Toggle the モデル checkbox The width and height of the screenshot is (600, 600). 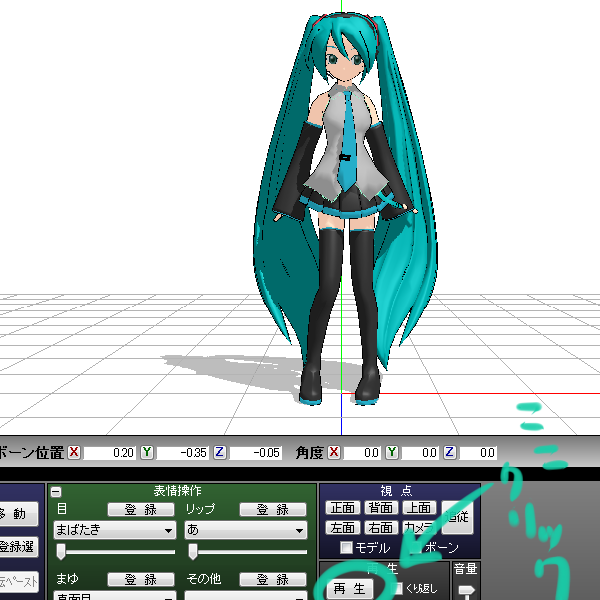tap(346, 548)
